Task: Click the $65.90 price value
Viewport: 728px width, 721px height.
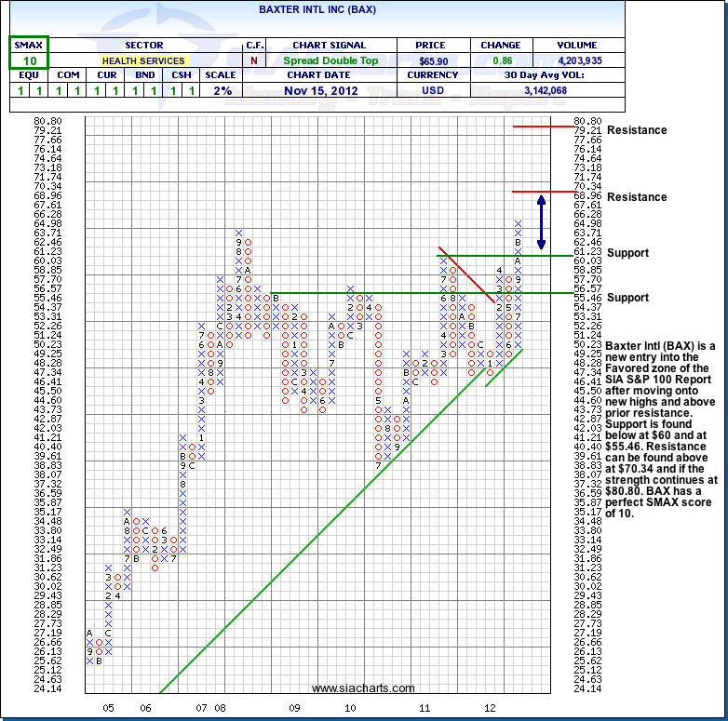Action: coord(433,60)
